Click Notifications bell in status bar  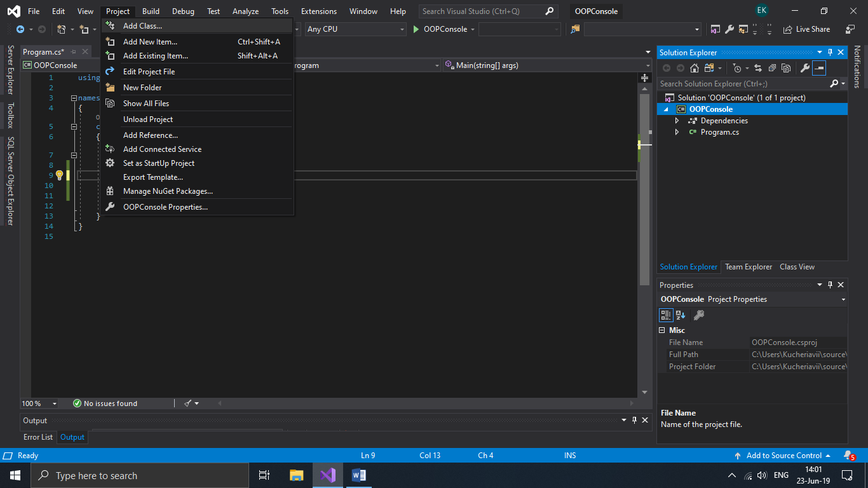click(849, 456)
